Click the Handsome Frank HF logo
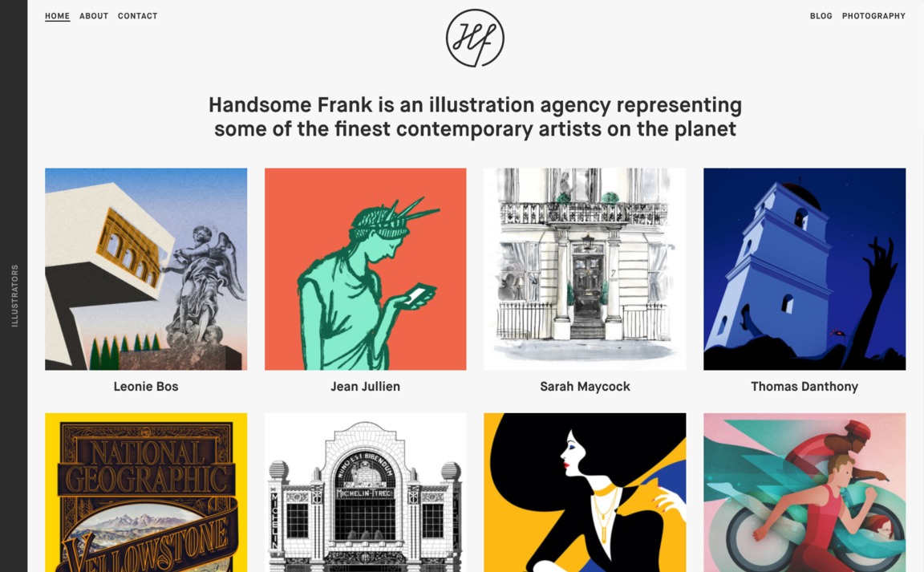This screenshot has height=572, width=924. pos(475,38)
